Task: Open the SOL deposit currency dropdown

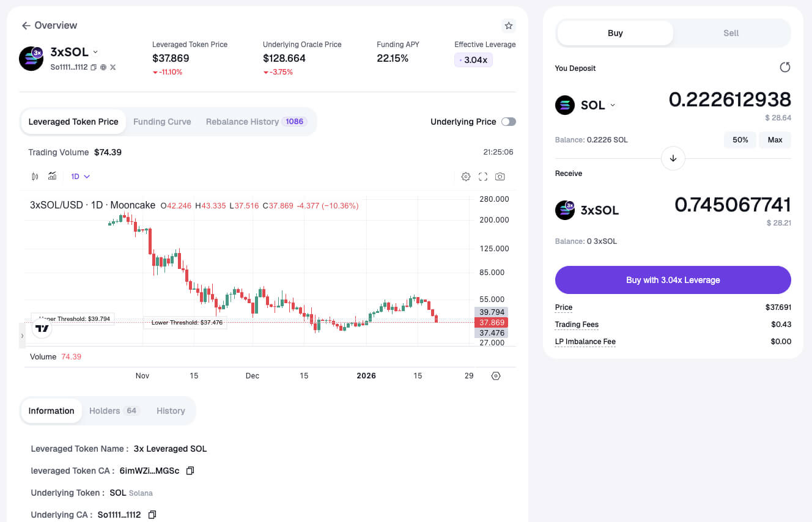Action: (613, 105)
